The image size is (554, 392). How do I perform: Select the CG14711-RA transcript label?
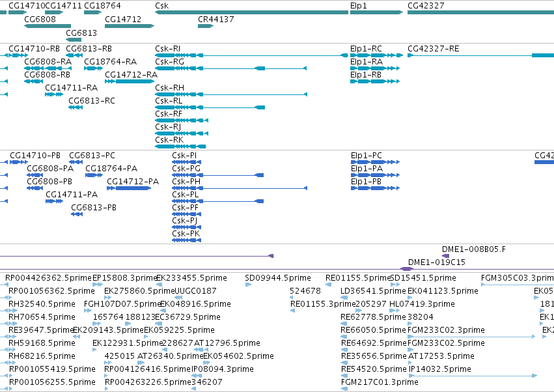click(x=72, y=88)
